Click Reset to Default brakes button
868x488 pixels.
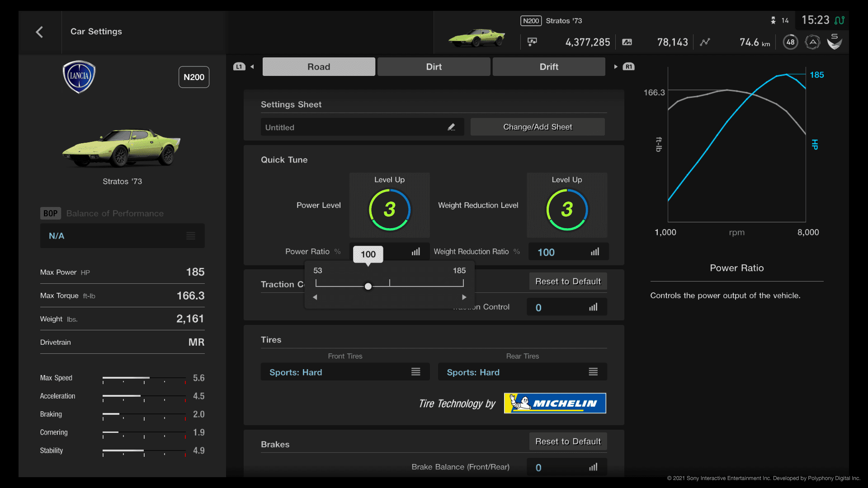click(x=567, y=441)
